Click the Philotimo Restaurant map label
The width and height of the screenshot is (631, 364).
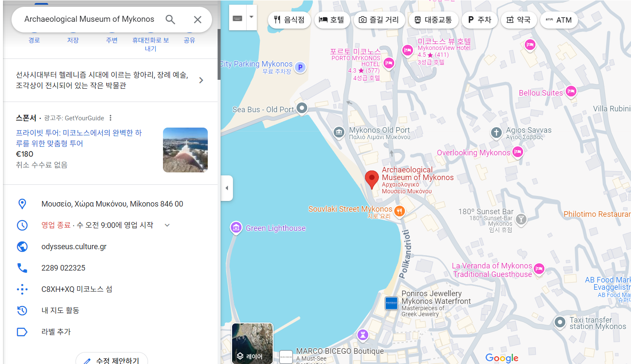coord(597,214)
